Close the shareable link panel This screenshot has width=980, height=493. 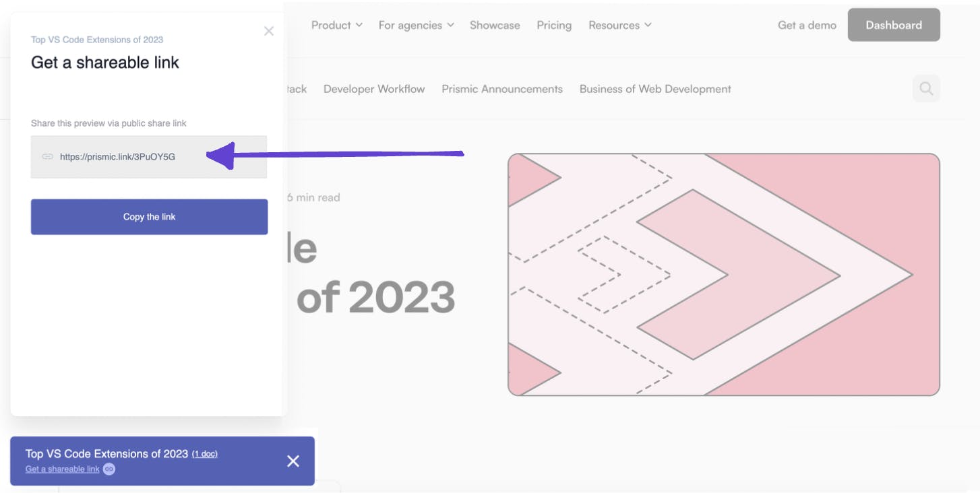point(269,31)
